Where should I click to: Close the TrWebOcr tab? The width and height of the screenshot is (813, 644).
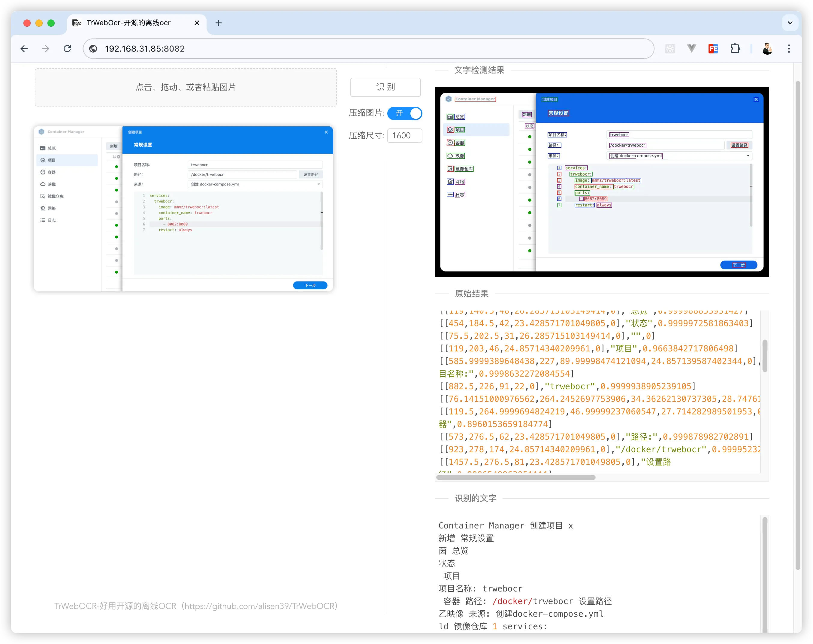197,23
